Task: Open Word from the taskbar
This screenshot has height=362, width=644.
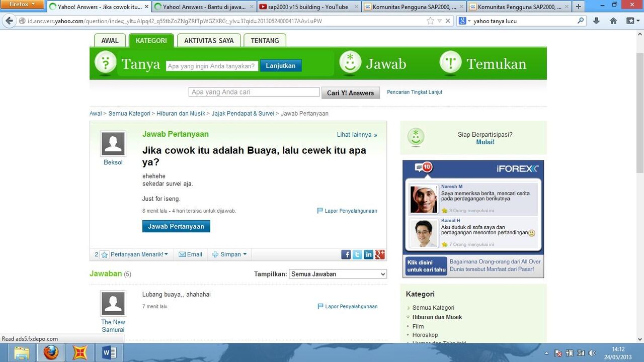Action: (109, 352)
